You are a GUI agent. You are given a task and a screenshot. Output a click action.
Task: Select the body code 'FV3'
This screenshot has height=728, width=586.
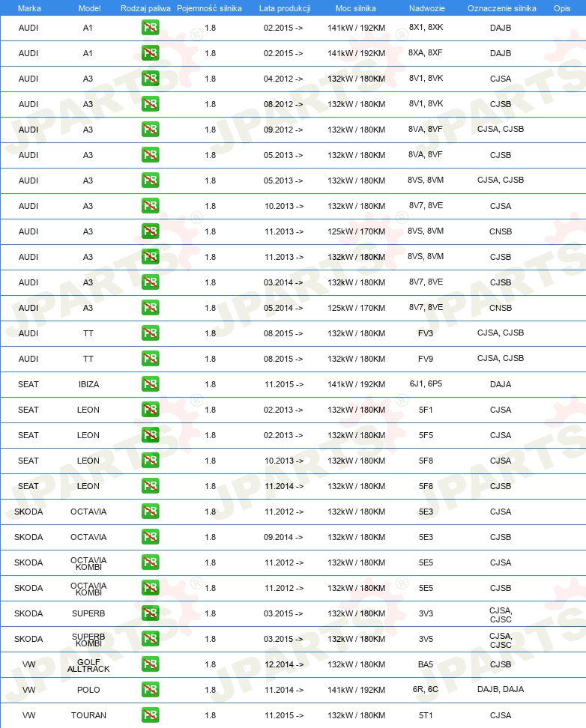click(x=426, y=333)
